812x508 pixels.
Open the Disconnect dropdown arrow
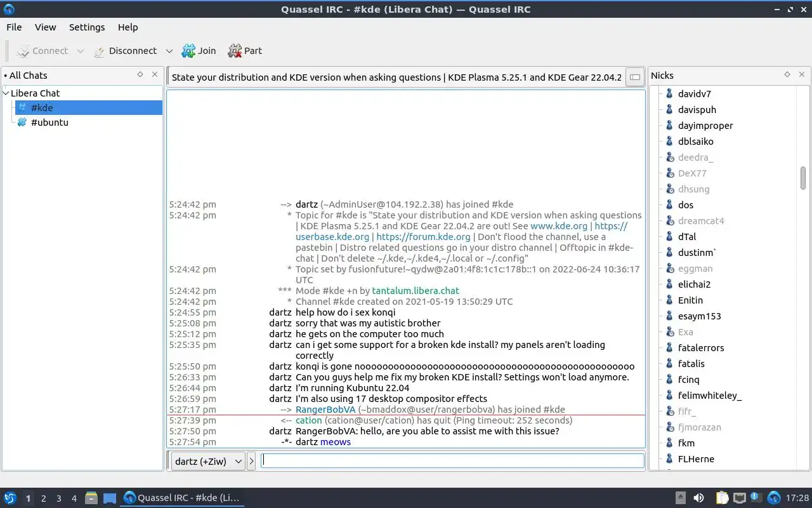pyautogui.click(x=169, y=51)
